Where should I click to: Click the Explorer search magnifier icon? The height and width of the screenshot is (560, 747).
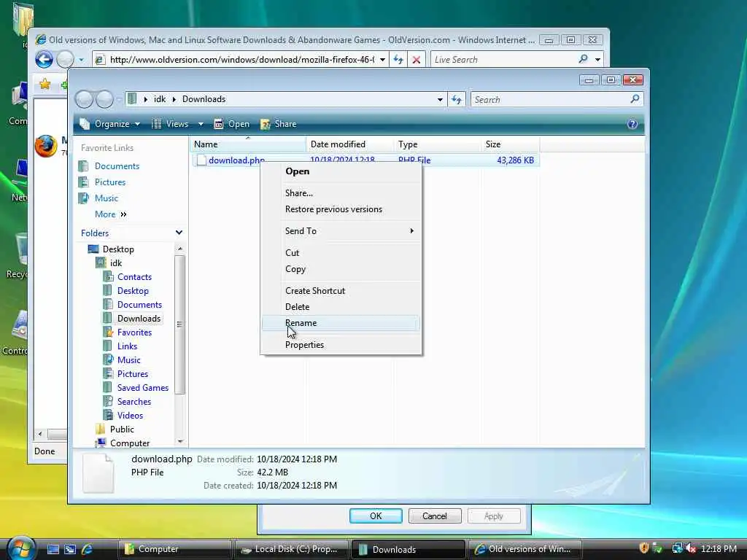(x=635, y=99)
